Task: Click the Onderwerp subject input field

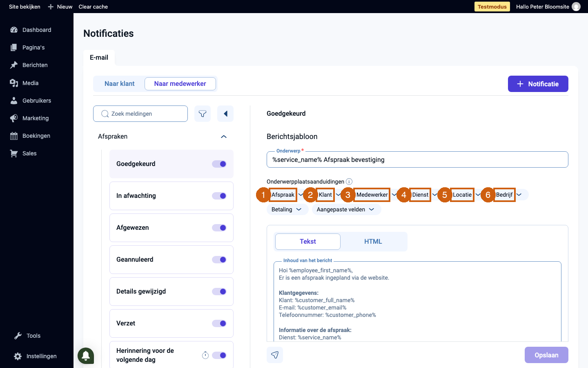Action: [x=417, y=159]
